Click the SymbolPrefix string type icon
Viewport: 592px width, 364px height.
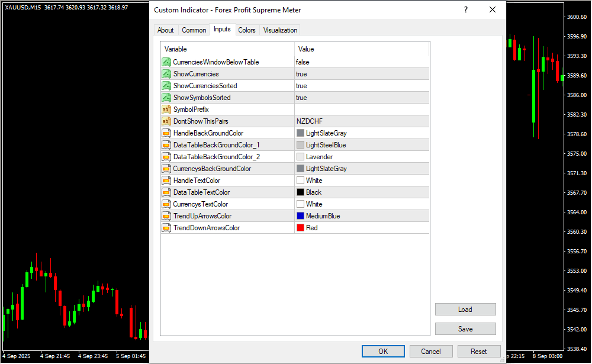click(166, 109)
